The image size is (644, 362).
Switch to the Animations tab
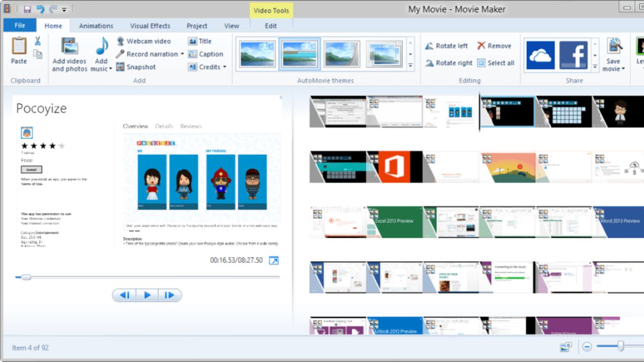tap(96, 26)
